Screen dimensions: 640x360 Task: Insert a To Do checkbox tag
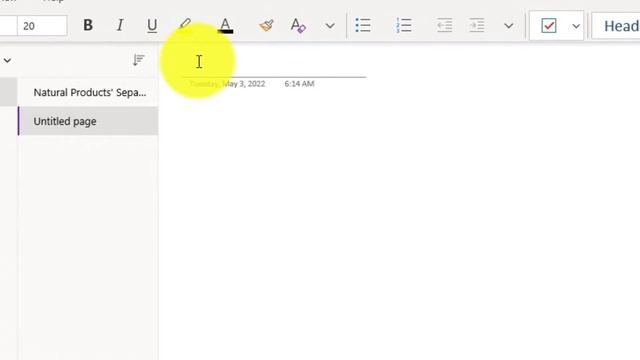(x=549, y=26)
